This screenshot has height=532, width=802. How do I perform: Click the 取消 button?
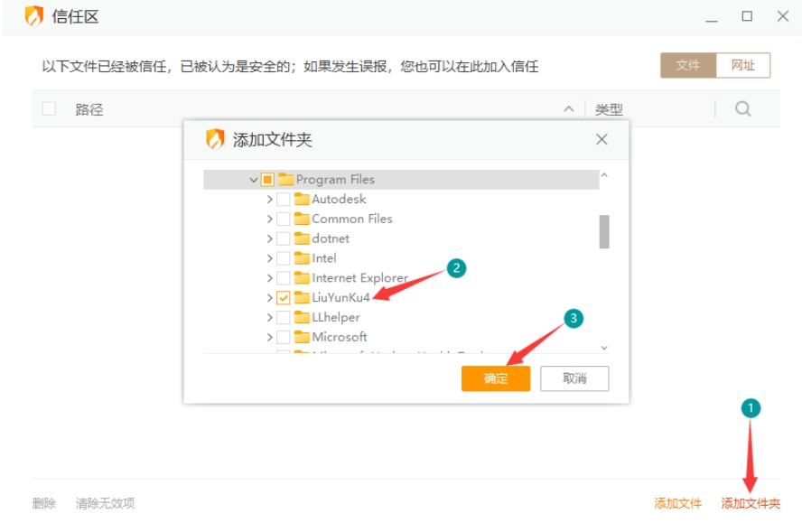(x=574, y=378)
